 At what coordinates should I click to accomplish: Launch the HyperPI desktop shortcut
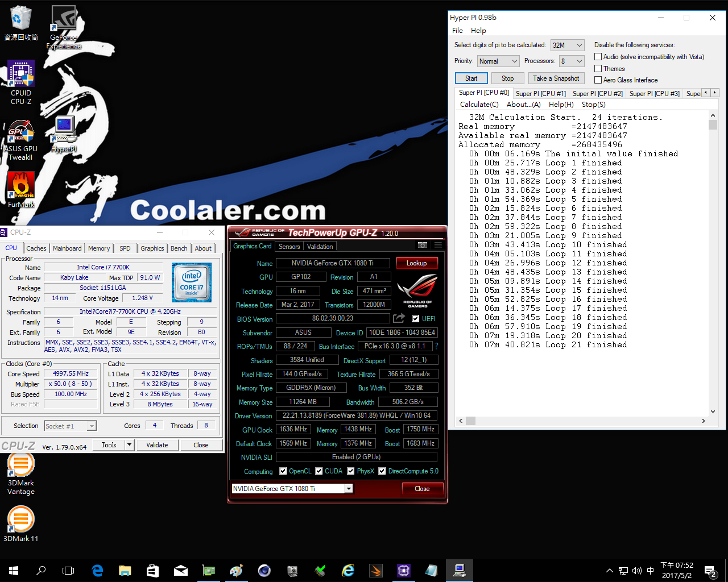click(64, 134)
